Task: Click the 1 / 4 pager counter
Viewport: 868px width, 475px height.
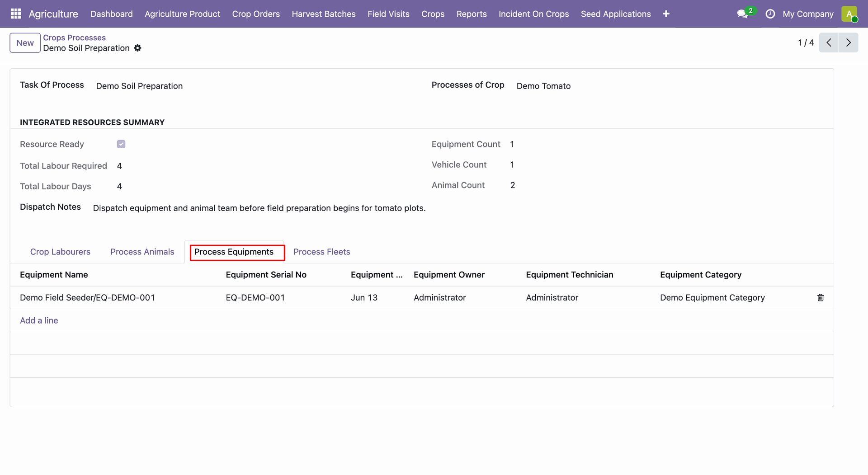Action: 806,42
